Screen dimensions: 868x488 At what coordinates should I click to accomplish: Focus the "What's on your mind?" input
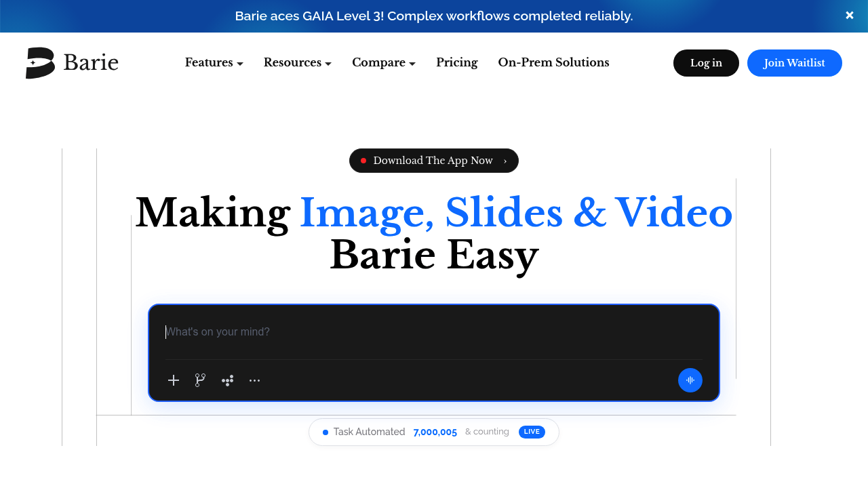pos(434,332)
